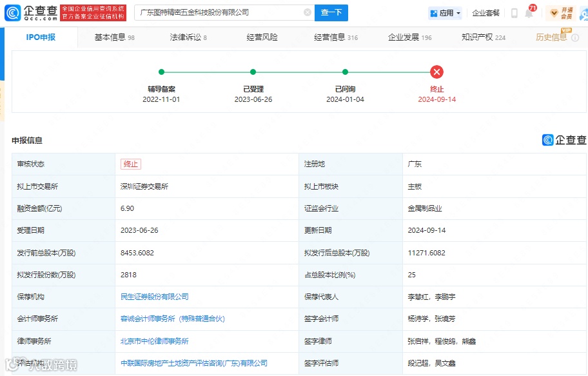Click the 8453.6082 pre-issue share value

pyautogui.click(x=137, y=253)
